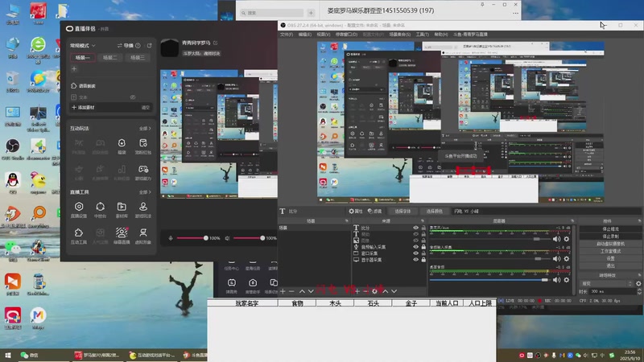Open the 编辑(E) menu in OBS

click(x=305, y=35)
